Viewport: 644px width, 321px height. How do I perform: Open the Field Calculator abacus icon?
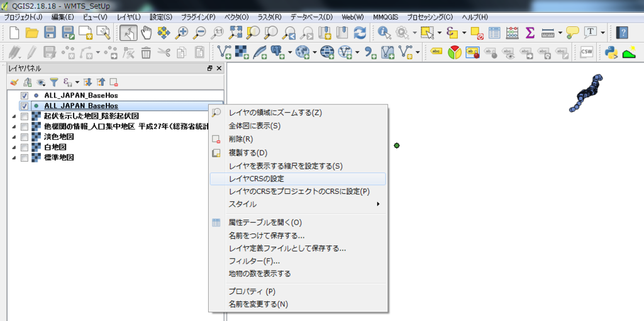point(512,33)
